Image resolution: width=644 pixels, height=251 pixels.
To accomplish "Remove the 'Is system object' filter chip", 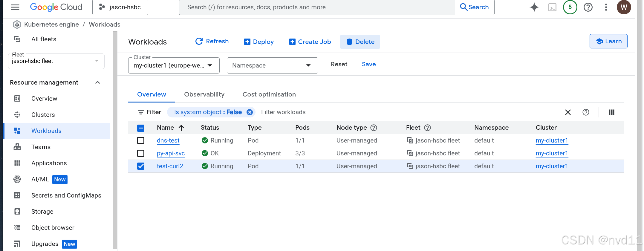I will click(x=250, y=112).
